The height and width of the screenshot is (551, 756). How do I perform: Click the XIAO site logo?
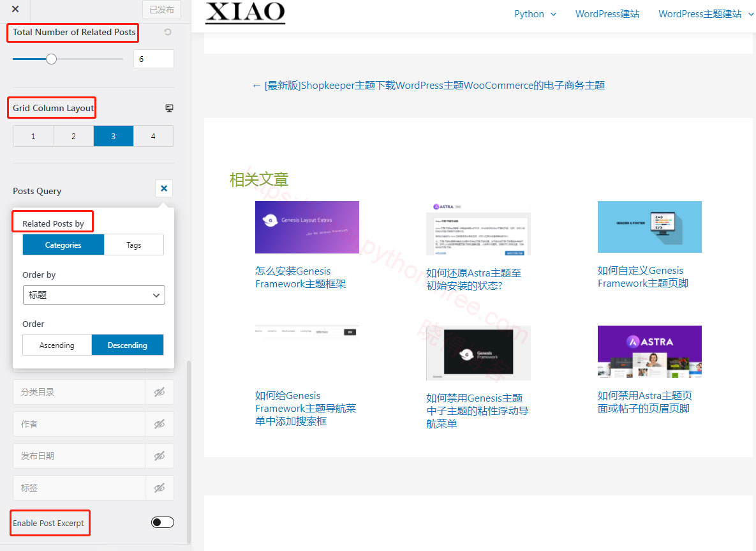pos(245,12)
